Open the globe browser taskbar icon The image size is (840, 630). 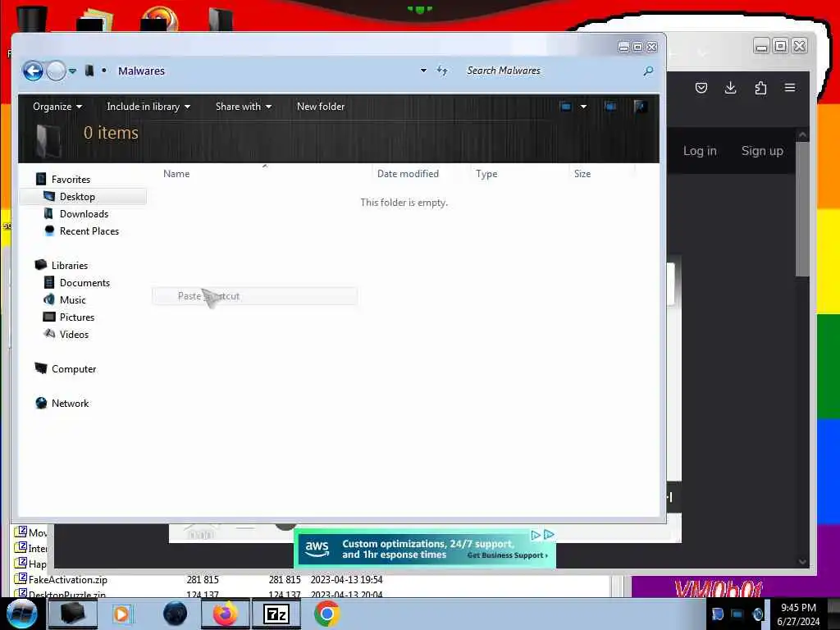click(175, 614)
